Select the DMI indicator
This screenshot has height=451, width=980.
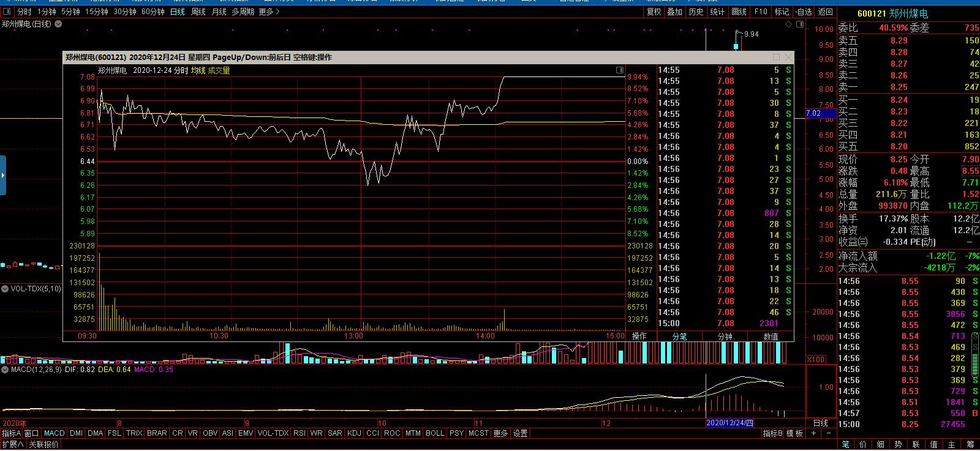76,433
